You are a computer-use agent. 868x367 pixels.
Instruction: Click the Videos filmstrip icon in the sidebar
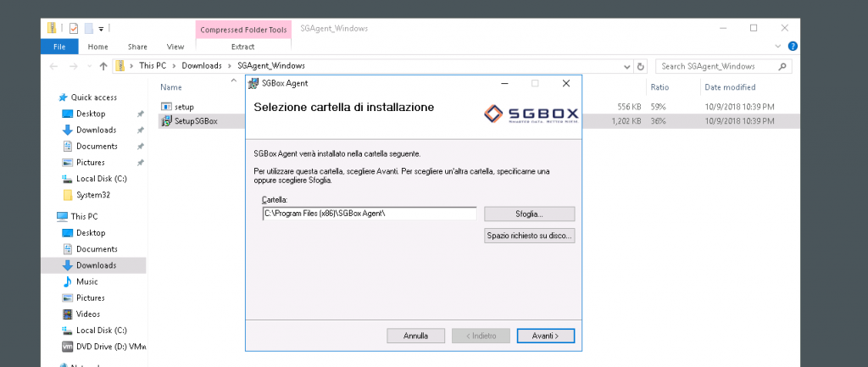[68, 314]
